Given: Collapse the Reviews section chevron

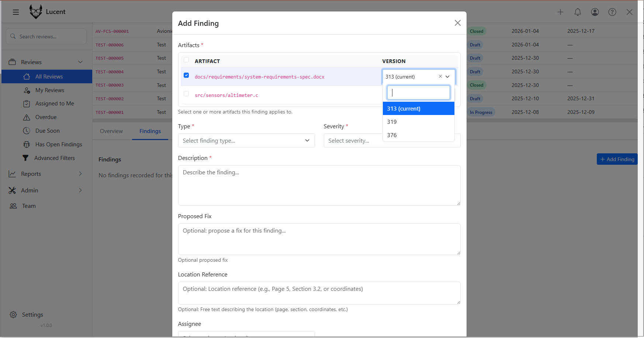Looking at the screenshot, I should [x=80, y=62].
